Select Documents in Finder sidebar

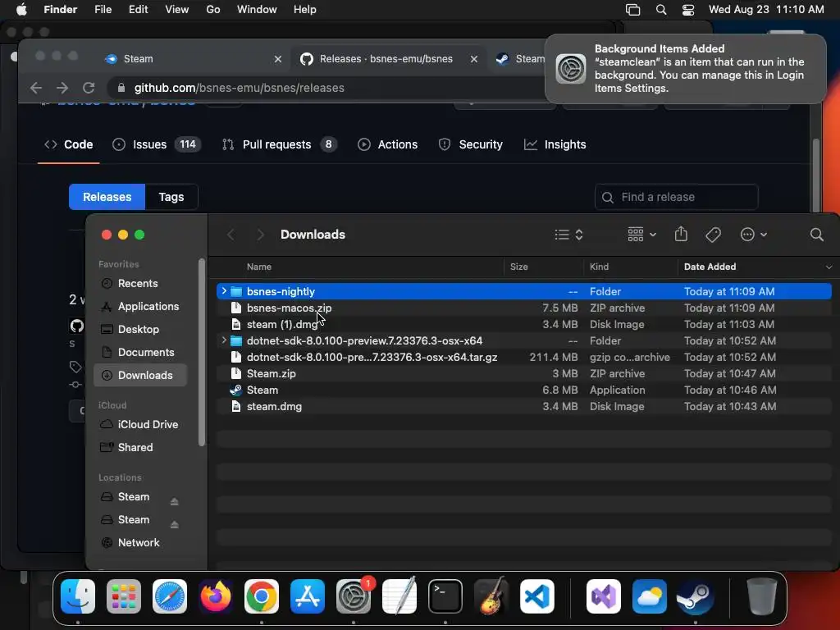pos(140,353)
